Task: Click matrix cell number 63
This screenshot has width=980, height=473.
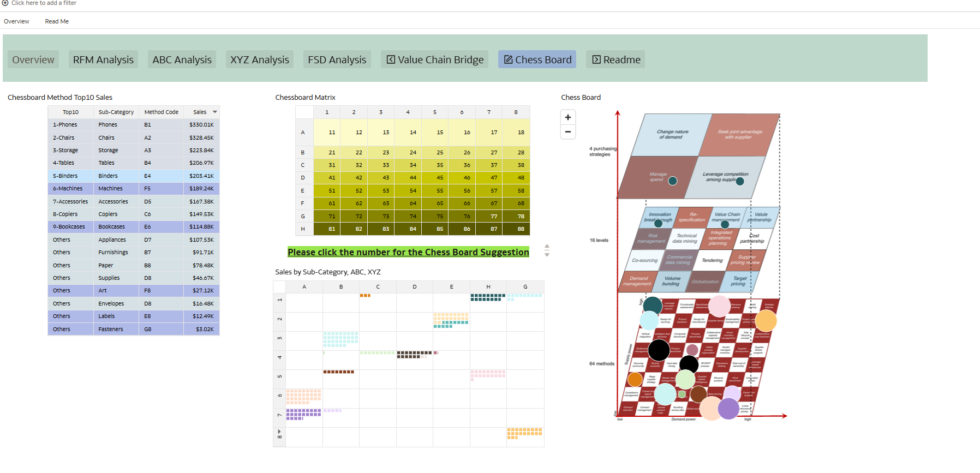Action: [381, 203]
